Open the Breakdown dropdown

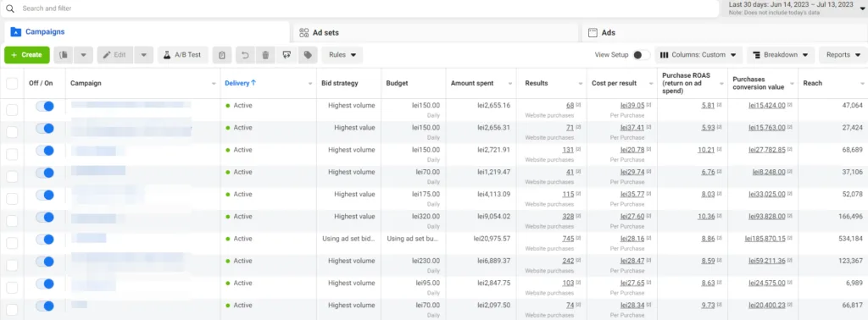click(781, 55)
